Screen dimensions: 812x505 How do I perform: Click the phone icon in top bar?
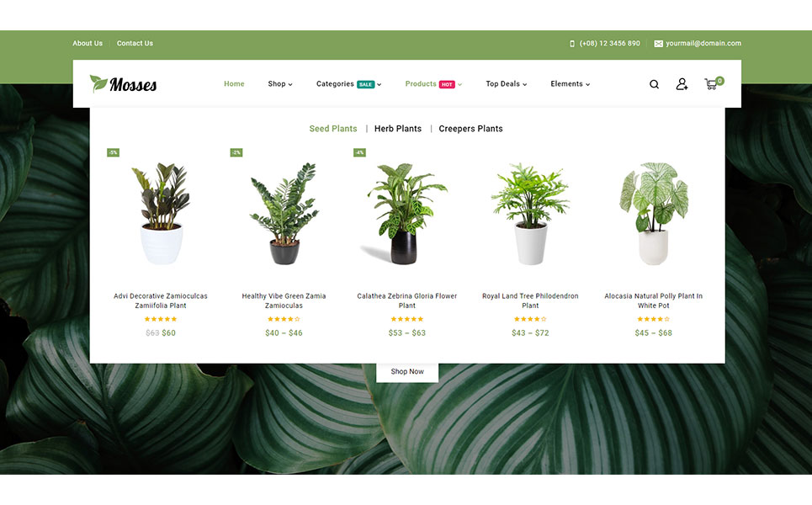[572, 44]
